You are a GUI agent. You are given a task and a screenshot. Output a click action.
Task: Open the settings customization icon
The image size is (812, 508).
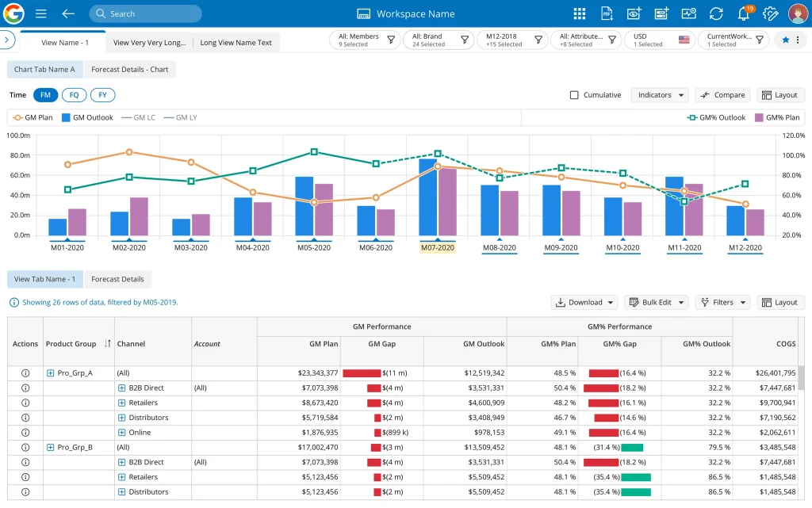pyautogui.click(x=768, y=13)
